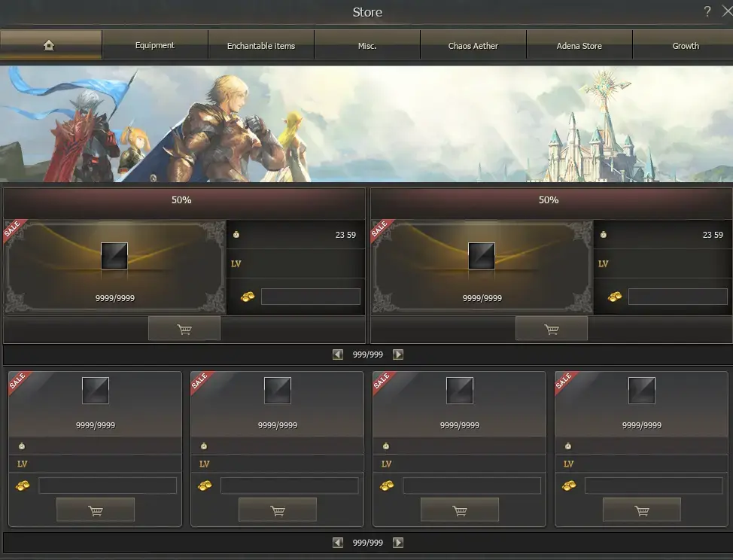Viewport: 733px width, 560px height.
Task: Click gold coins icon in third sale card
Action: point(387,485)
